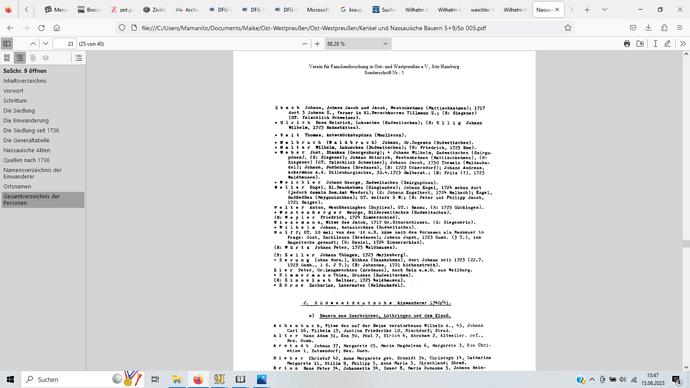The height and width of the screenshot is (388, 690).
Task: Print the PDF document
Action: point(627,44)
